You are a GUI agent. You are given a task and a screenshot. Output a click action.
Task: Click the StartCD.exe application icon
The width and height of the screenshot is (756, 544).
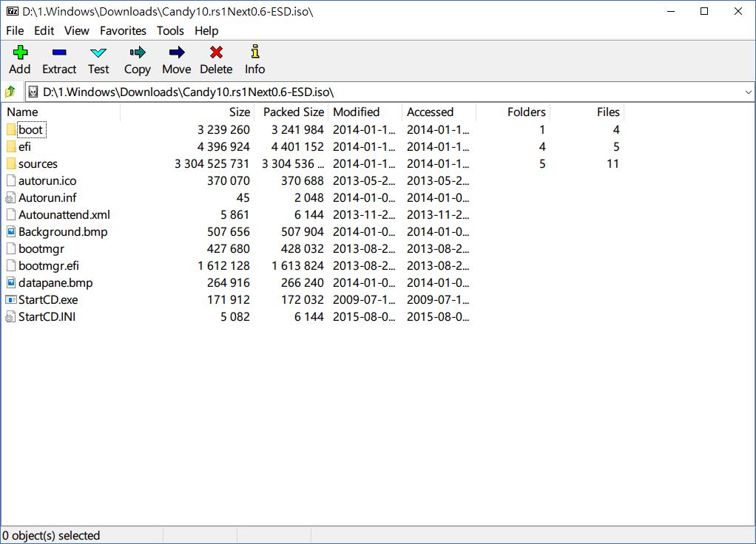click(x=10, y=299)
